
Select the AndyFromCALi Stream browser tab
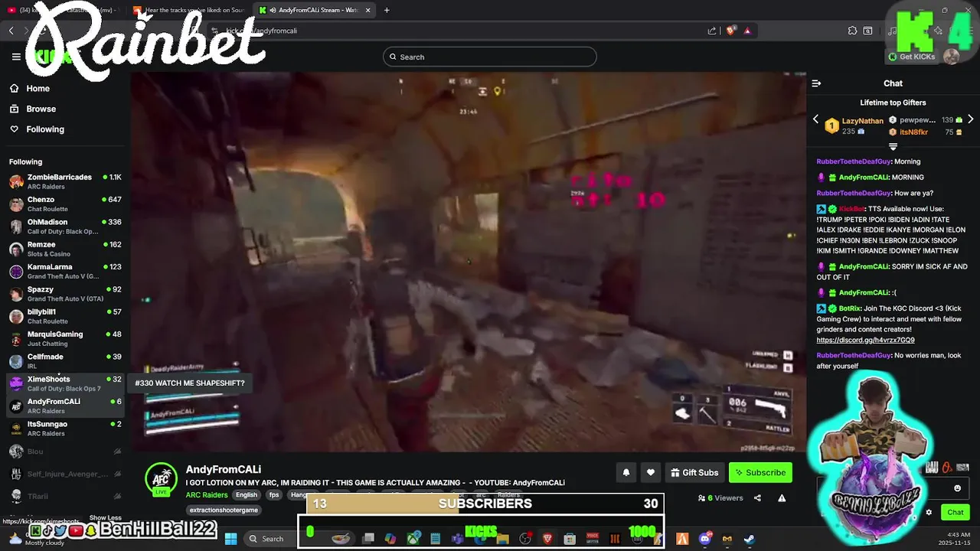(314, 10)
